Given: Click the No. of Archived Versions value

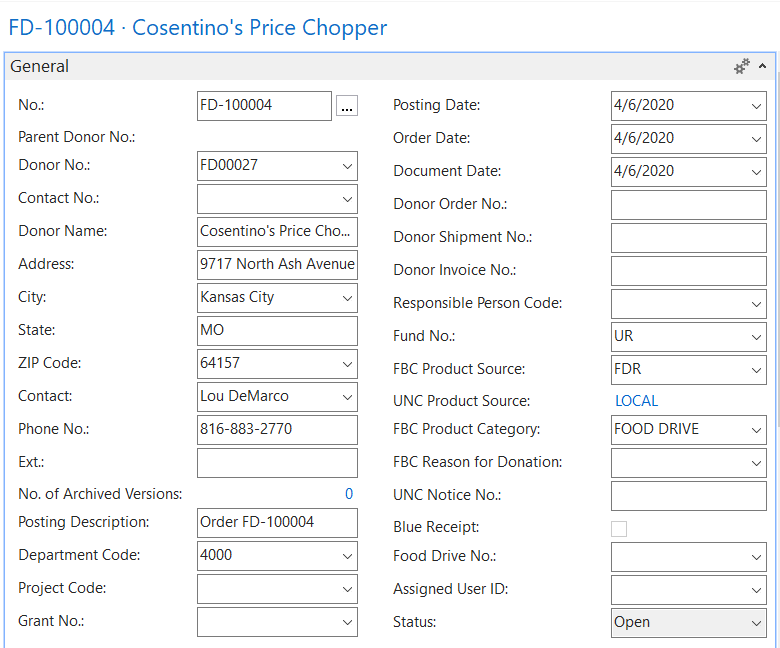Looking at the screenshot, I should [349, 494].
